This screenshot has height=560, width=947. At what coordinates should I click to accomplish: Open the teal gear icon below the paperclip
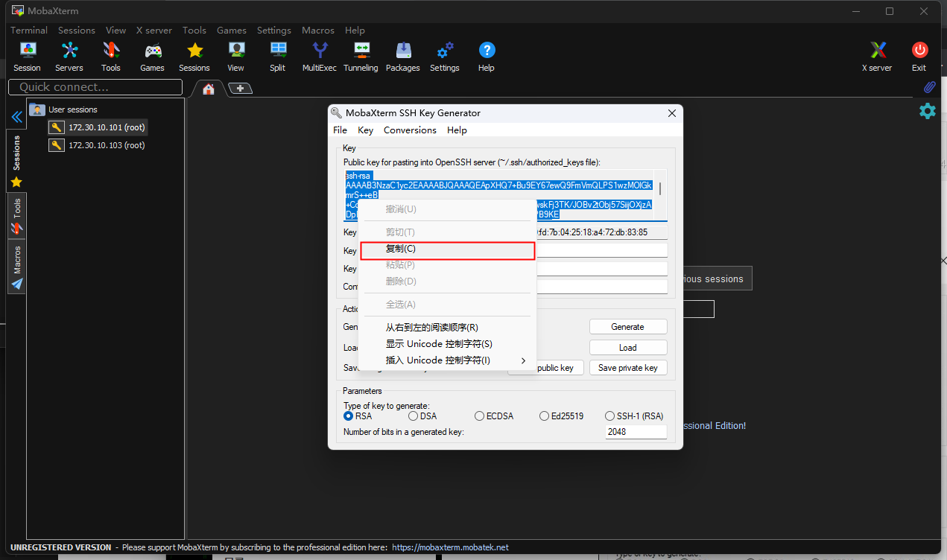coord(928,111)
